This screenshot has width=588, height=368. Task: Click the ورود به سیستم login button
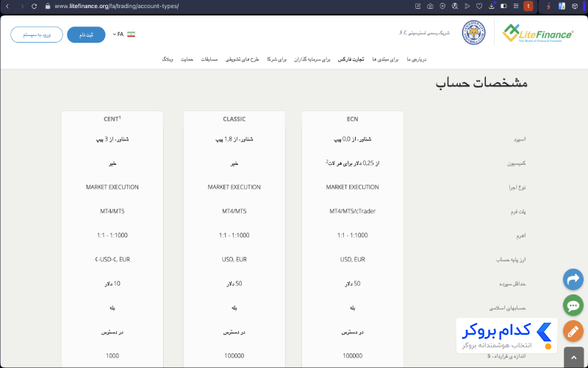37,35
